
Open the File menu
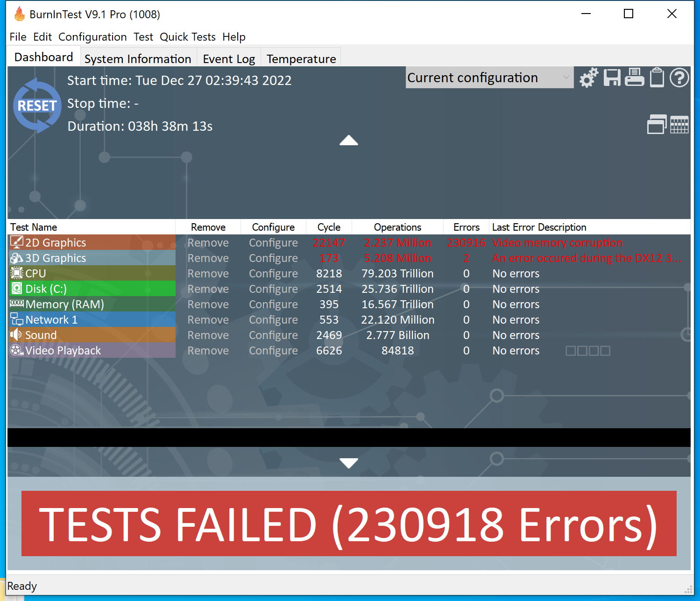coord(18,37)
